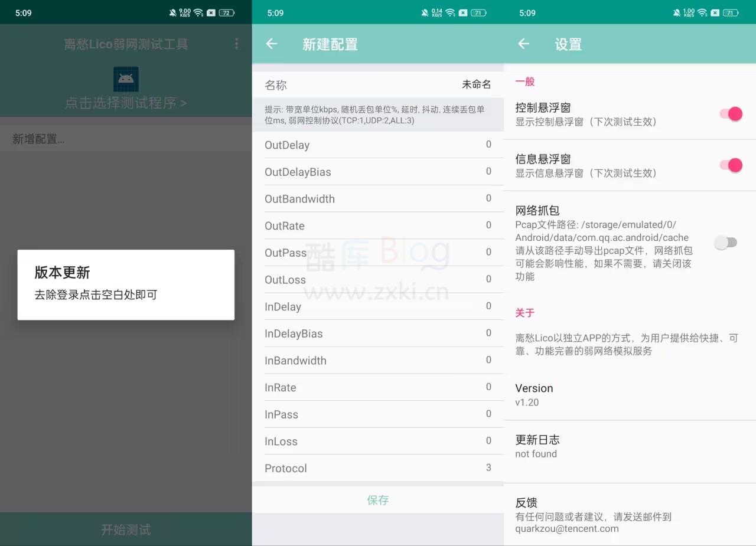Tap the back arrow on the 新建配置 page

pos(271,44)
